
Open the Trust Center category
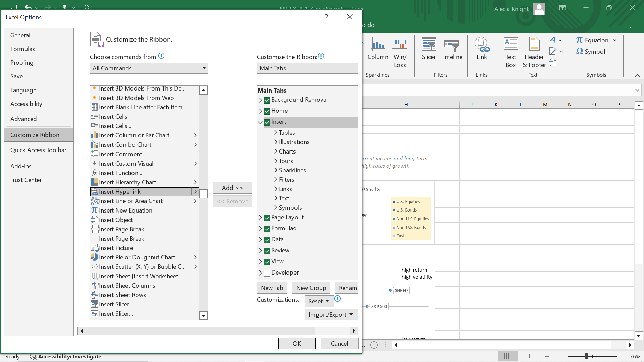point(39,180)
